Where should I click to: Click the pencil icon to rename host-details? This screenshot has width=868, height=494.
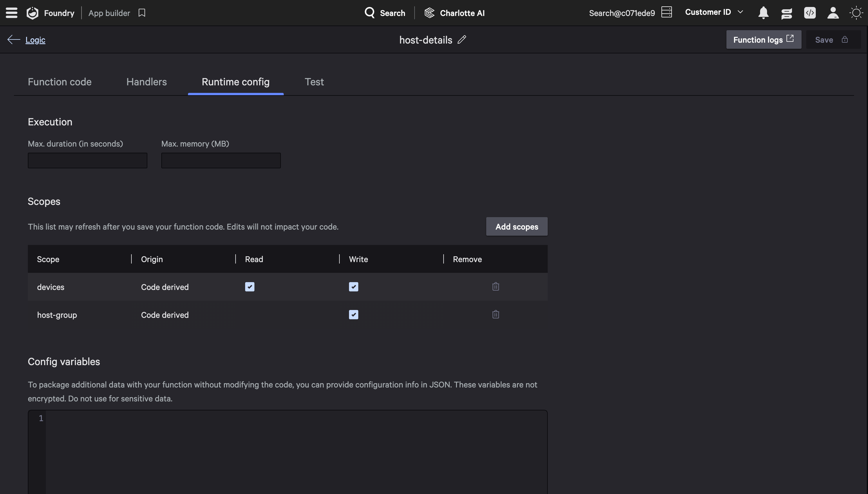point(462,40)
